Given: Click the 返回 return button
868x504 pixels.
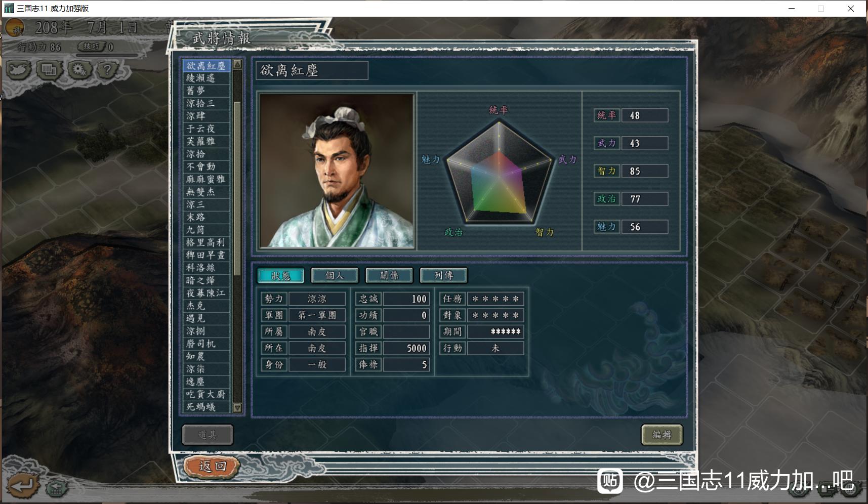Looking at the screenshot, I should click(x=212, y=466).
